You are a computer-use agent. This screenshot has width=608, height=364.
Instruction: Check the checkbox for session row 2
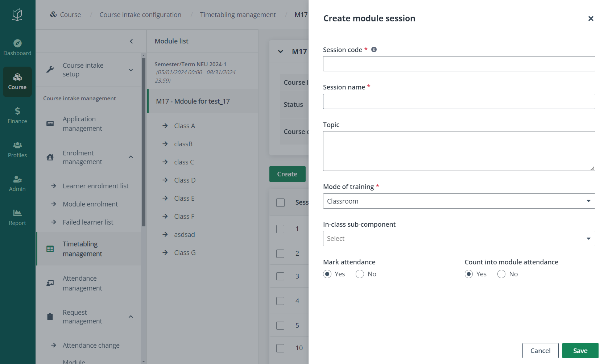(280, 254)
